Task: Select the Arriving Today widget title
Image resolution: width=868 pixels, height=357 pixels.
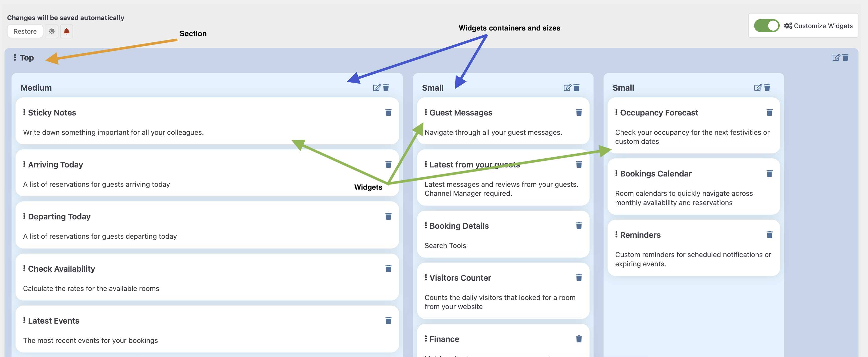Action: click(x=55, y=164)
